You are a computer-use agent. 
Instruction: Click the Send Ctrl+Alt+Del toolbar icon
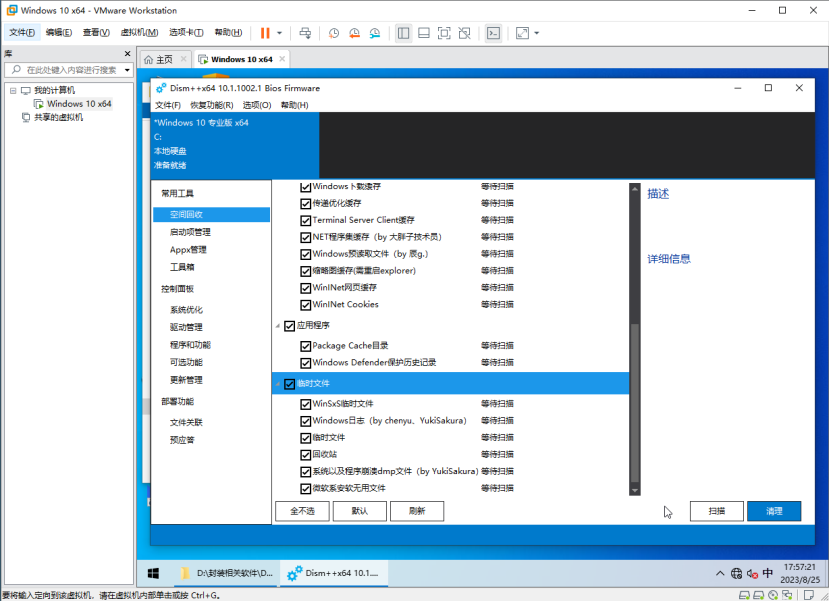coord(305,33)
